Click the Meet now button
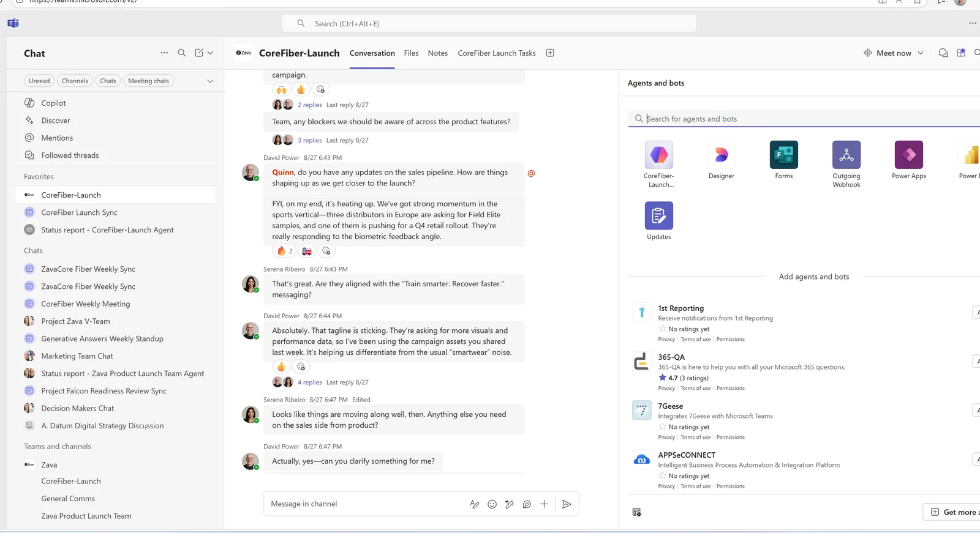 tap(888, 53)
